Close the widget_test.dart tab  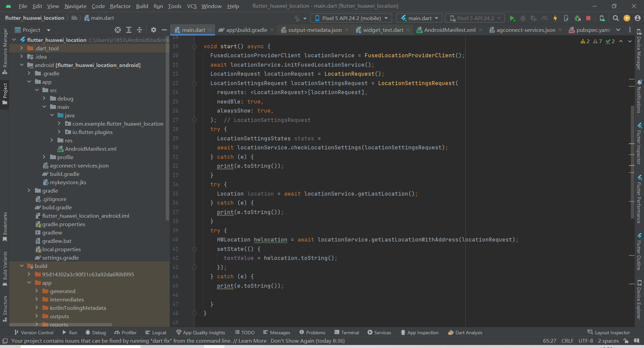point(408,30)
